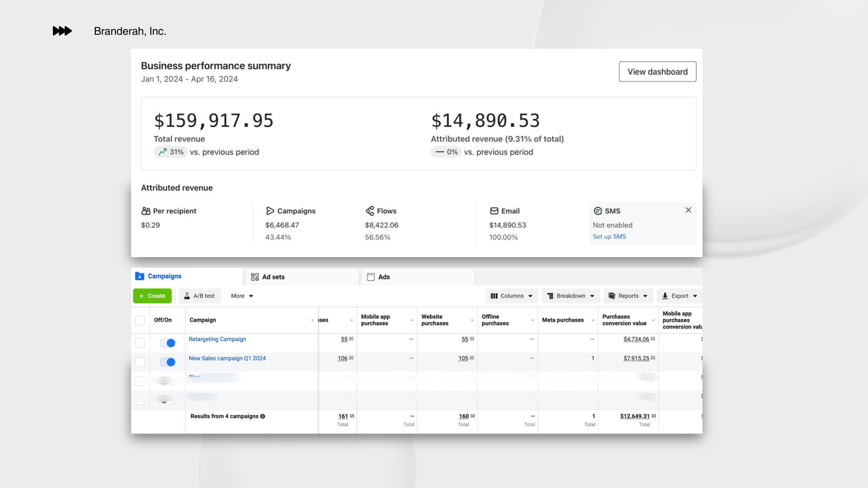Click the blue Campaigns folder icon
868x488 pixels.
(140, 276)
